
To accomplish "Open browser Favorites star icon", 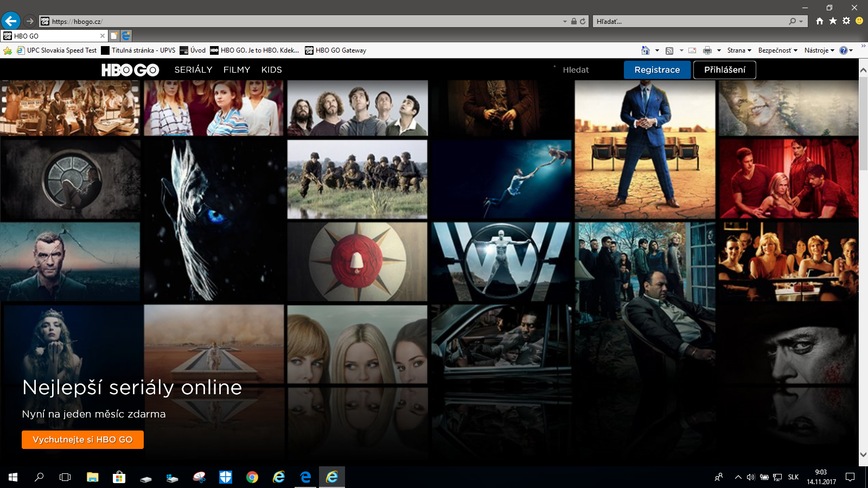I will [x=833, y=21].
